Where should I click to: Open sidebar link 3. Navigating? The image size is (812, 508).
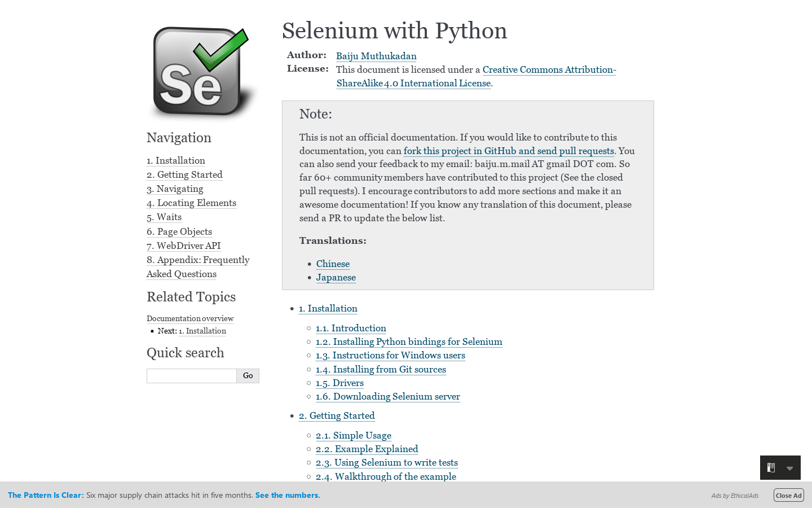pyautogui.click(x=175, y=189)
